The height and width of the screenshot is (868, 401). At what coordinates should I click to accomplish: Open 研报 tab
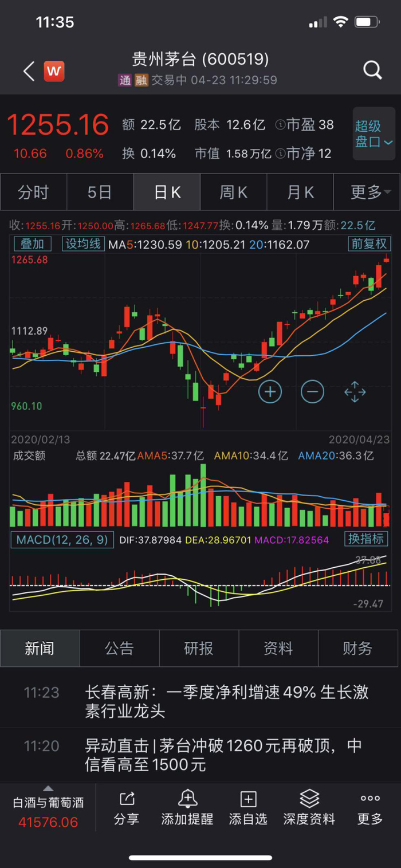click(x=199, y=649)
